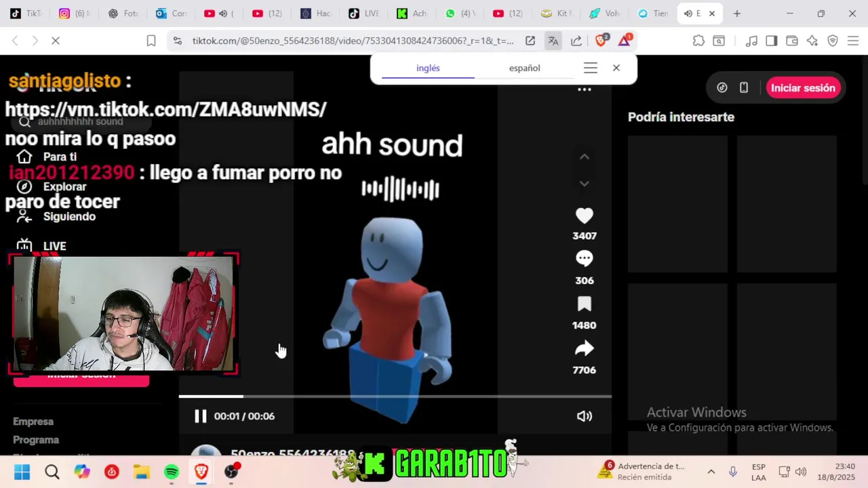Viewport: 868px width, 488px height.
Task: Click the share page icon in address bar
Action: pyautogui.click(x=576, y=41)
